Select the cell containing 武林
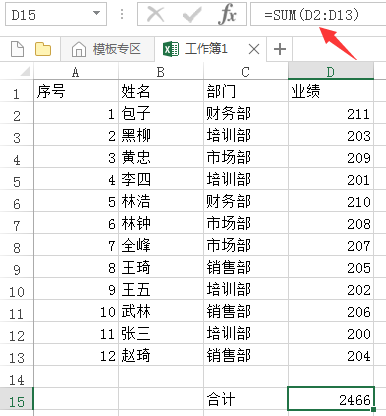Viewport: 386px width, 416px height. [x=161, y=311]
